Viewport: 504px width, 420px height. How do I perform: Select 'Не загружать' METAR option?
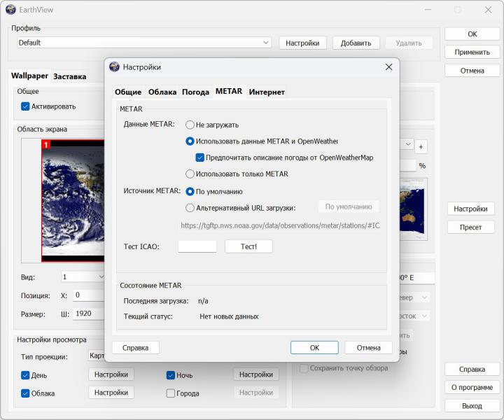[190, 125]
